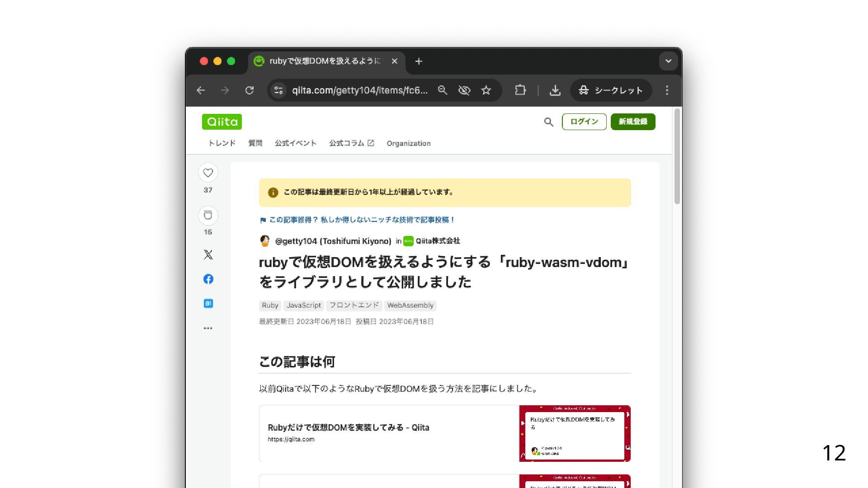The image size is (868, 488).
Task: Expand the tab search dropdown chevron
Action: [x=668, y=61]
